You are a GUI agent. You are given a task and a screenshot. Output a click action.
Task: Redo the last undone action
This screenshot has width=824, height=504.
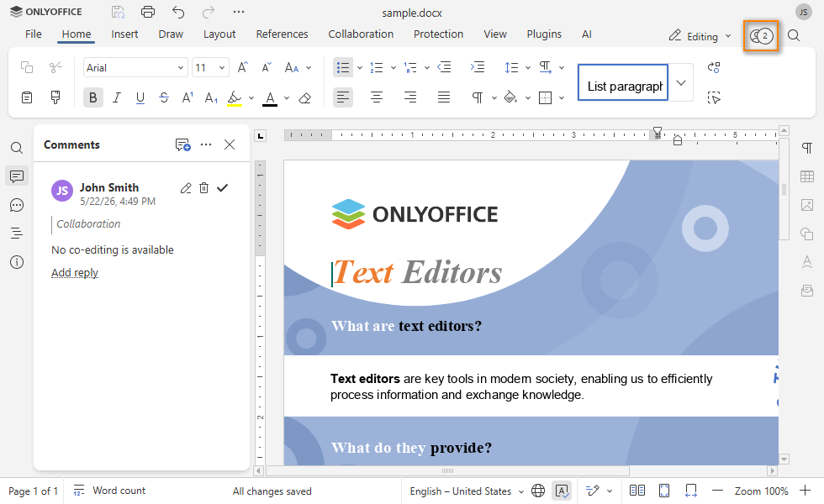[x=209, y=12]
